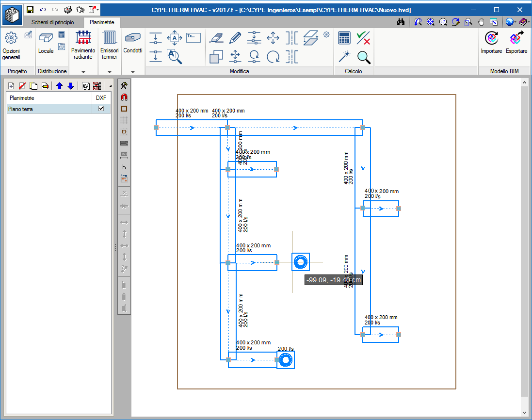Image resolution: width=532 pixels, height=420 pixels.
Task: Expand the Condotti dropdown arrow
Action: click(x=133, y=72)
